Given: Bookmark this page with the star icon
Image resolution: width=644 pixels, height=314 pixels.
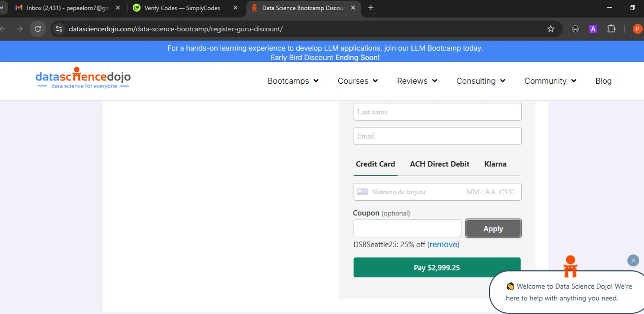Looking at the screenshot, I should pos(551,29).
